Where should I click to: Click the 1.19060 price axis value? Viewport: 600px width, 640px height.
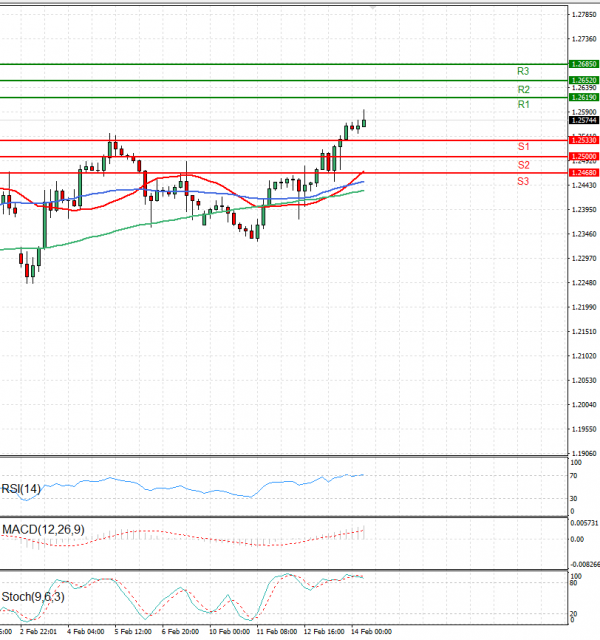(584, 453)
